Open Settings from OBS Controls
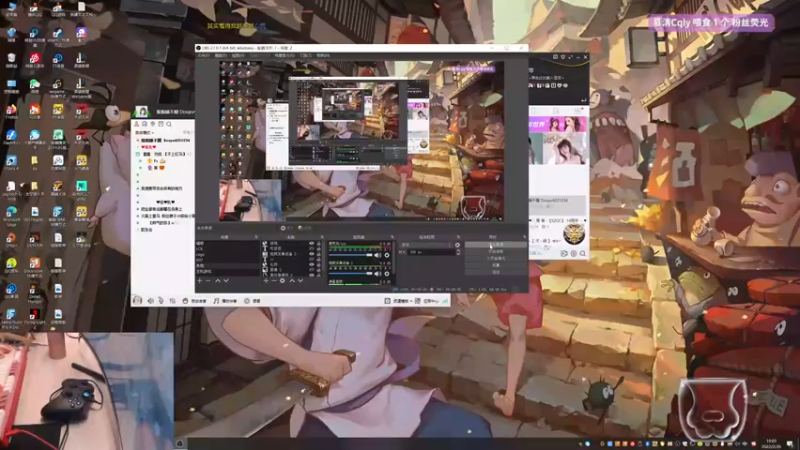800x450 pixels. coord(495,265)
